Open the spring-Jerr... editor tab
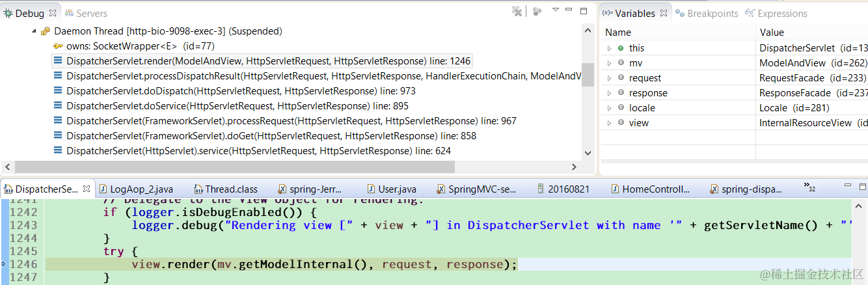 (x=309, y=189)
